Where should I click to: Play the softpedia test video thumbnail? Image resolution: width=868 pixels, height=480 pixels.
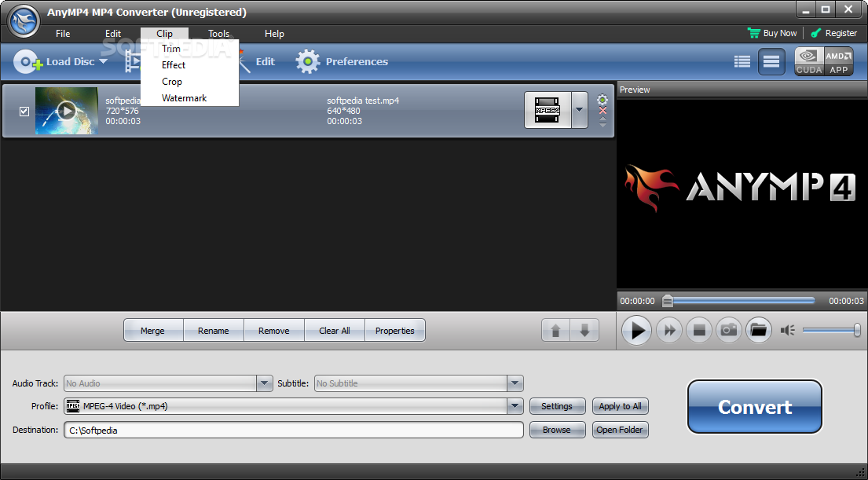(67, 111)
